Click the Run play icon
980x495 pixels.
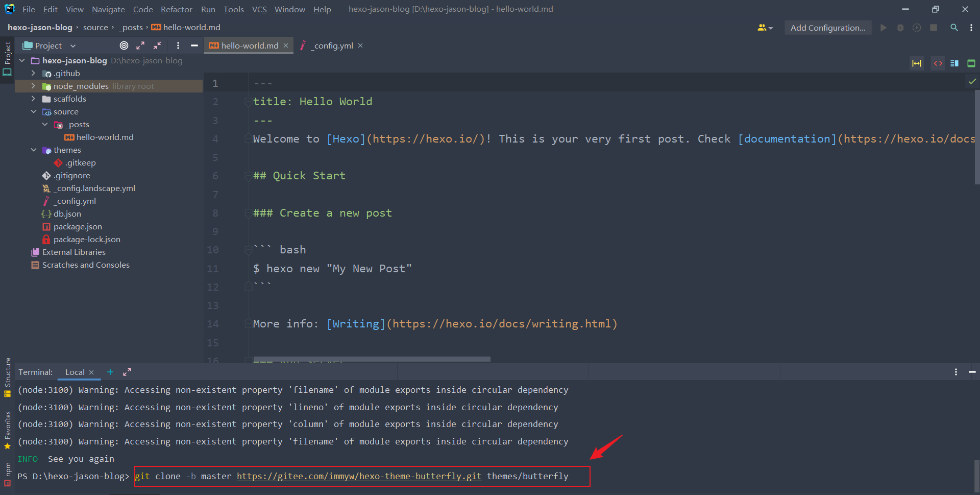pos(884,28)
